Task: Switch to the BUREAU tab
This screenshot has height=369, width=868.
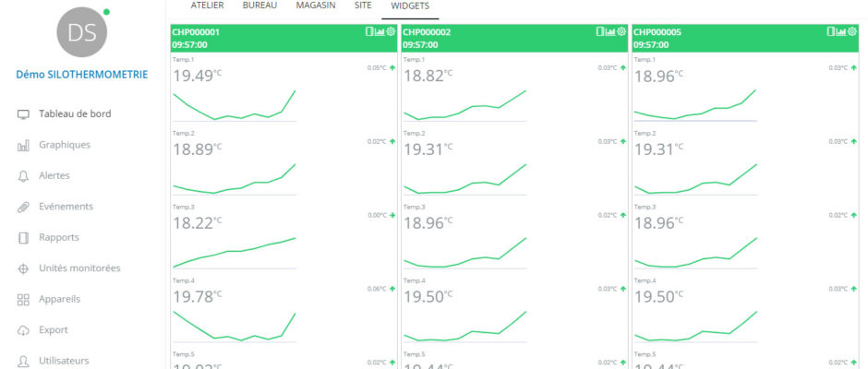Action: pos(259,6)
